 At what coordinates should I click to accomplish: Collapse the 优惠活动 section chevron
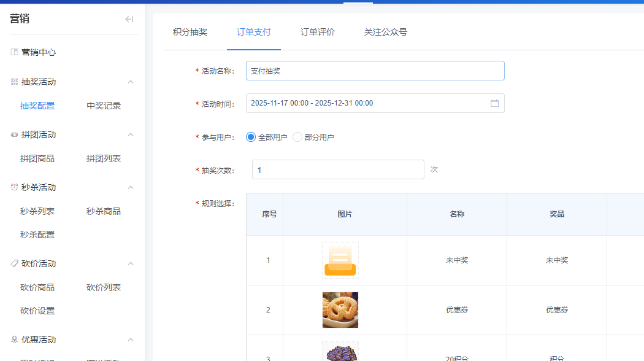point(130,340)
